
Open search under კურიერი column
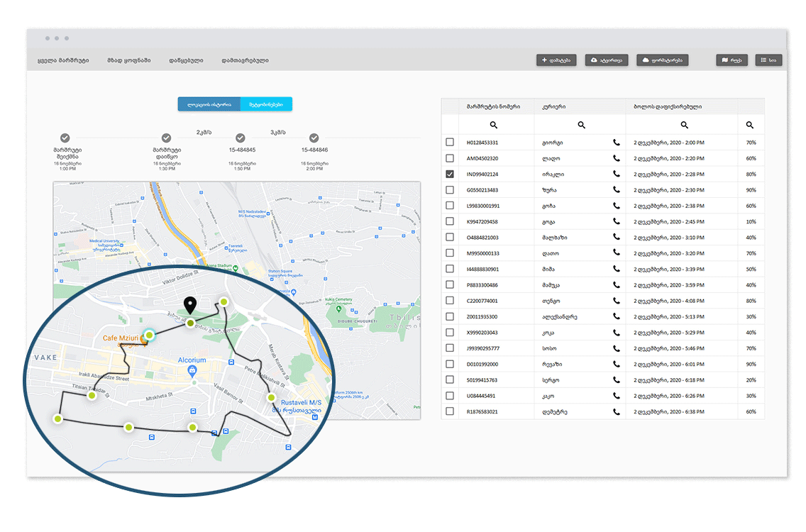click(581, 125)
